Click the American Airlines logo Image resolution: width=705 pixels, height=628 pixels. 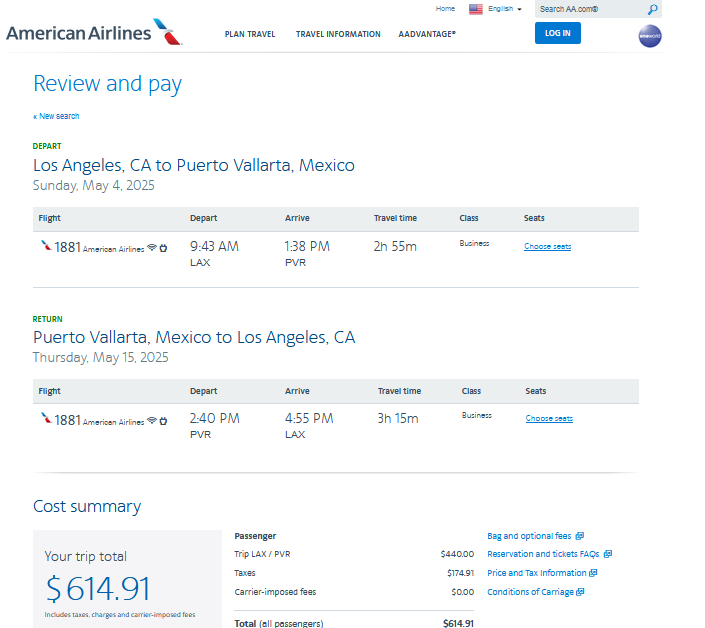click(x=94, y=32)
